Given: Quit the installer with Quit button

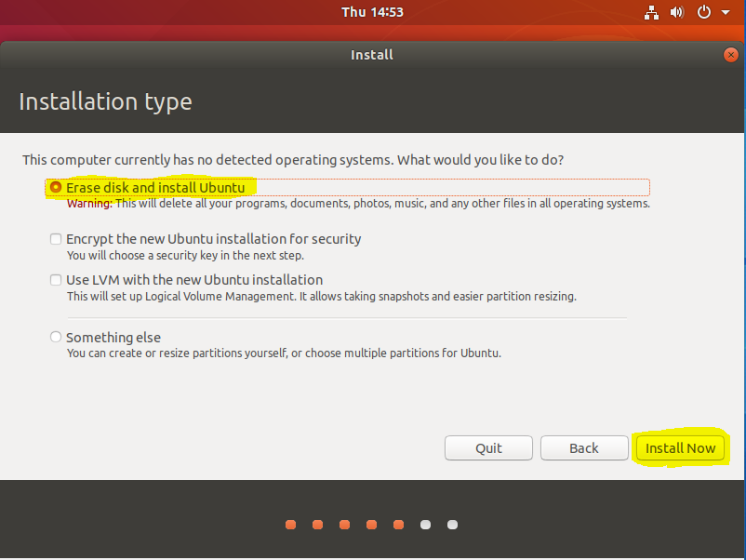Looking at the screenshot, I should (x=488, y=447).
